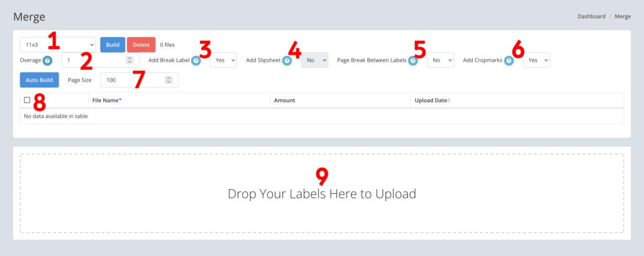Image resolution: width=644 pixels, height=256 pixels.
Task: Open the Add Cropmarks Yes dropdown
Action: (x=536, y=60)
